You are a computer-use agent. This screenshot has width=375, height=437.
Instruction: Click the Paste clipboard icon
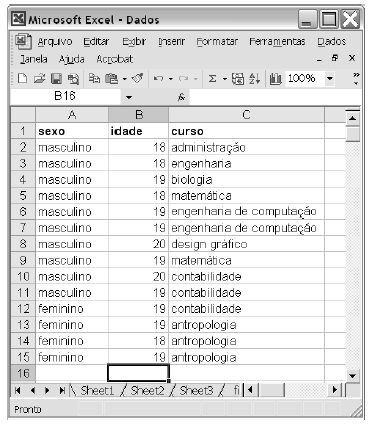click(111, 79)
